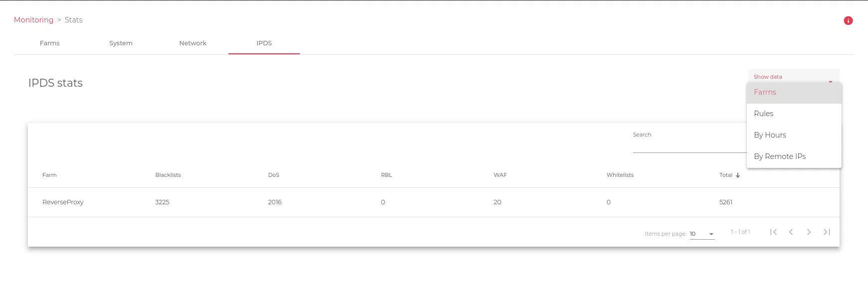This screenshot has width=868, height=295.
Task: Click the Search input field
Action: coord(688,146)
